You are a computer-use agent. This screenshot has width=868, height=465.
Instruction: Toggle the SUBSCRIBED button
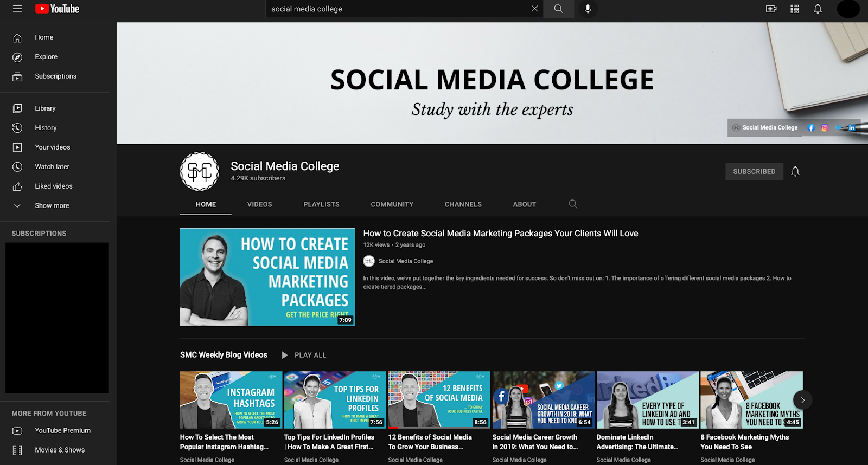click(754, 172)
